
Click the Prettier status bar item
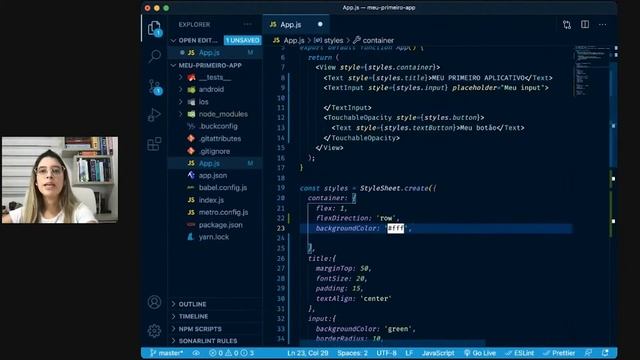(559, 353)
